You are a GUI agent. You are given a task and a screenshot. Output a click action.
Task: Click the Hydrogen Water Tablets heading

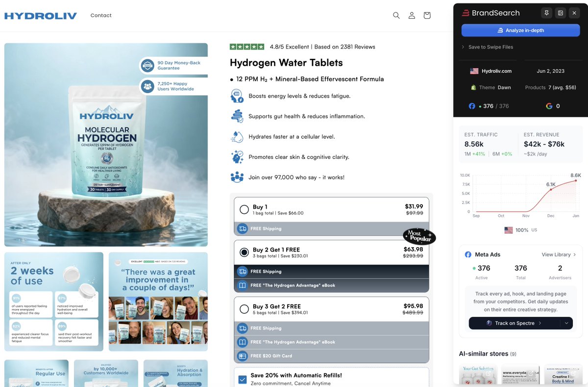(286, 63)
